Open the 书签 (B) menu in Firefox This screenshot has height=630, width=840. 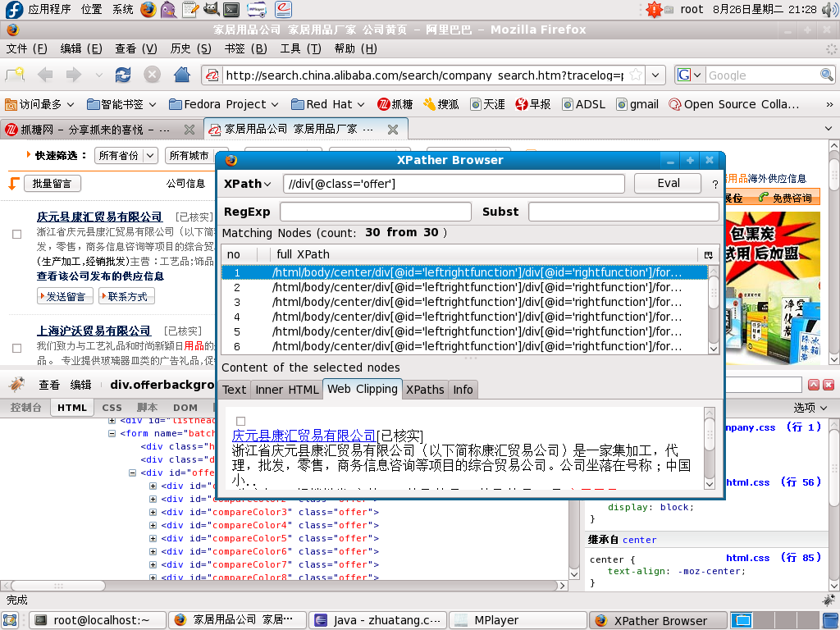245,48
